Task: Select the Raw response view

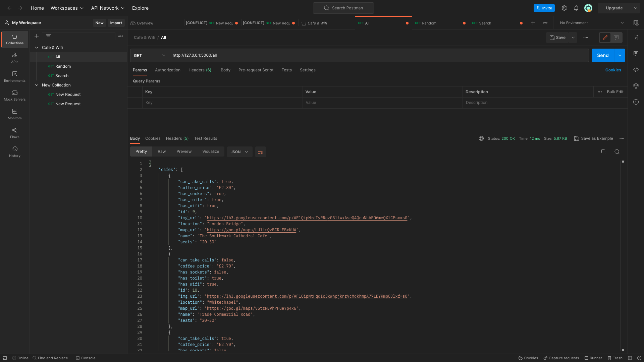Action: pos(162,152)
